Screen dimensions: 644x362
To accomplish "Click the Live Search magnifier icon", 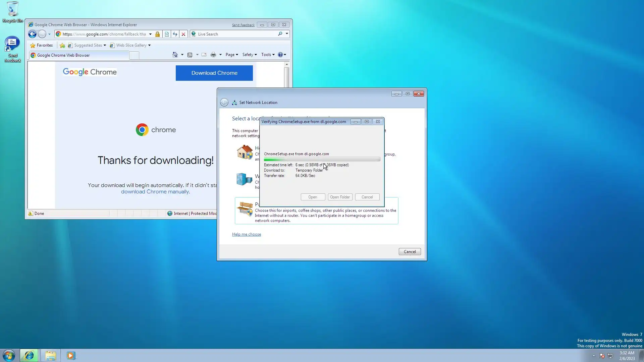I will (280, 34).
